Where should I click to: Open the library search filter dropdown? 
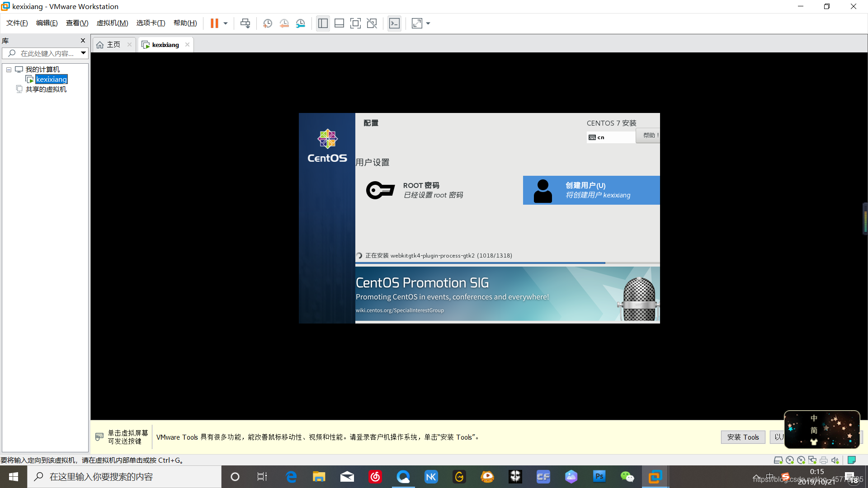point(84,53)
